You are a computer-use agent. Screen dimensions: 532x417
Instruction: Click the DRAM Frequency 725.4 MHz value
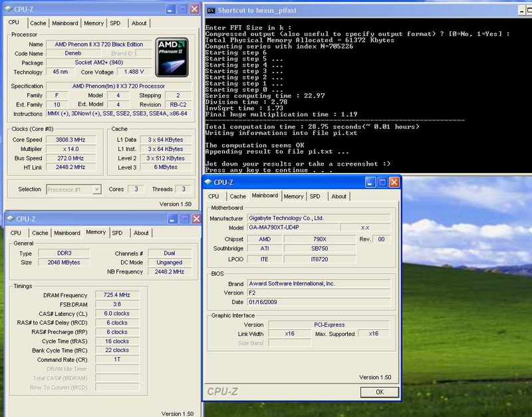pos(117,295)
